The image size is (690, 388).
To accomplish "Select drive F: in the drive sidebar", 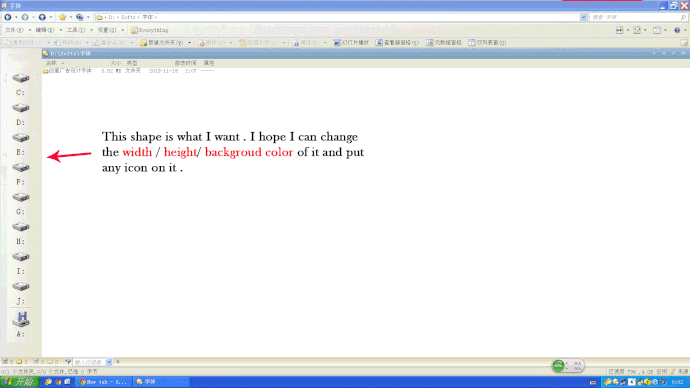I will (21, 174).
